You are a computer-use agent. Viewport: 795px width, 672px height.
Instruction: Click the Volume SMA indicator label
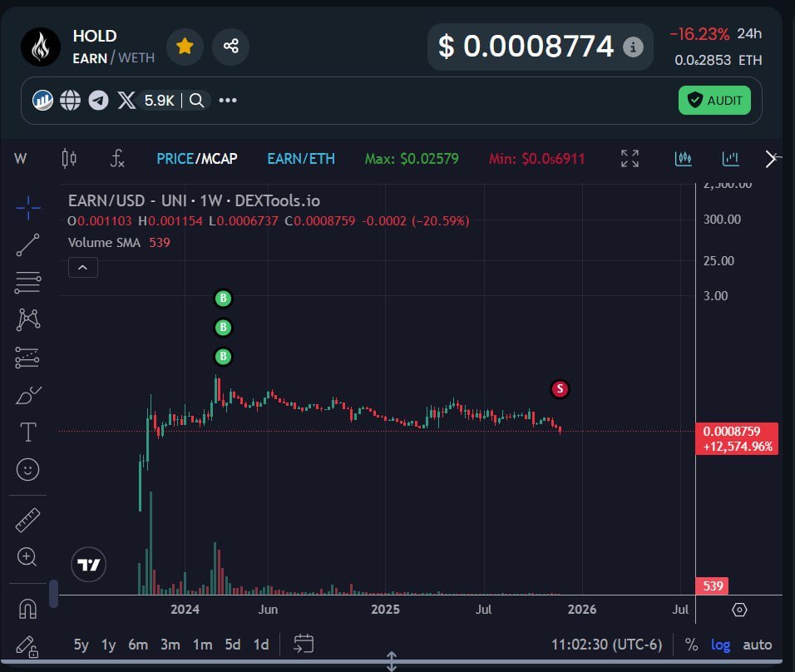[x=105, y=242]
